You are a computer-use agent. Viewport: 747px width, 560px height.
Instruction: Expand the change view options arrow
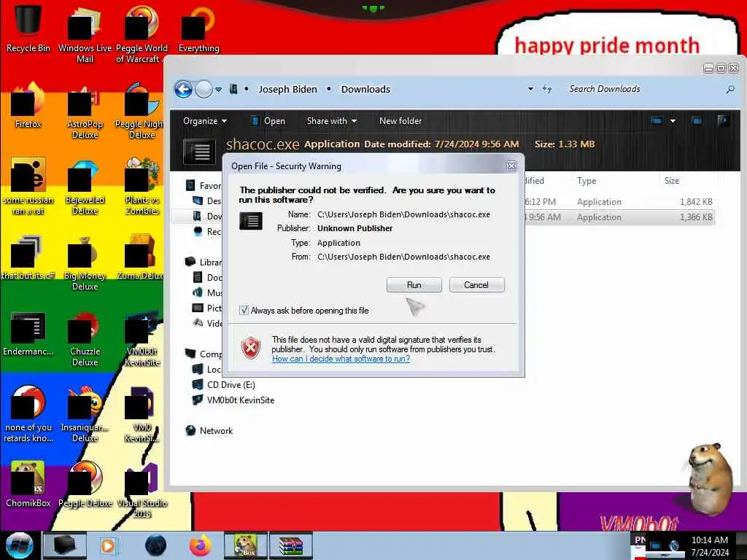click(673, 121)
